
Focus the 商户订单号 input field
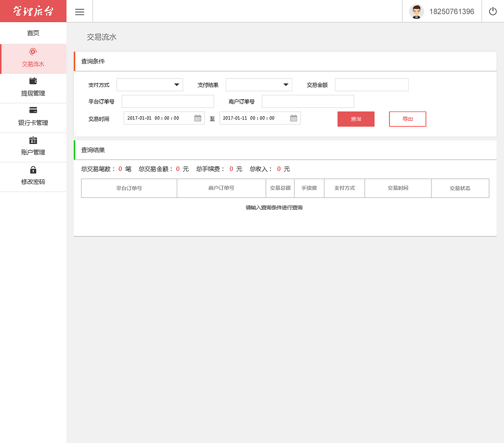click(308, 101)
